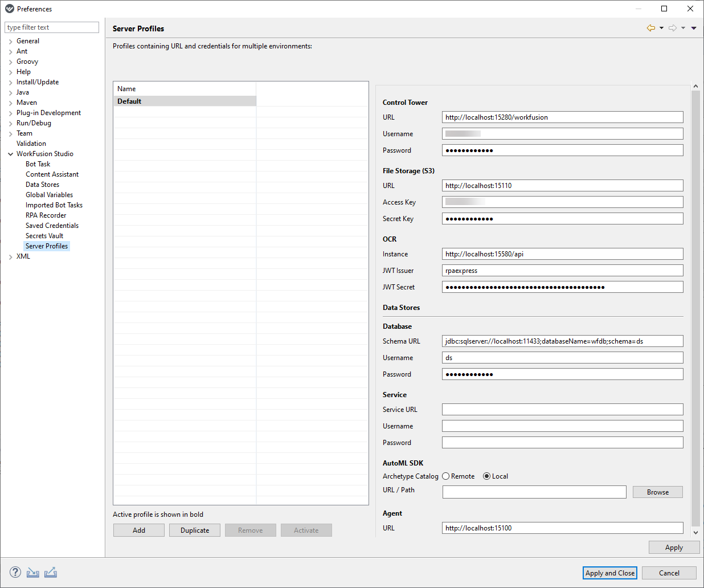The height and width of the screenshot is (588, 704).
Task: Click the Secret Key field
Action: coord(563,219)
